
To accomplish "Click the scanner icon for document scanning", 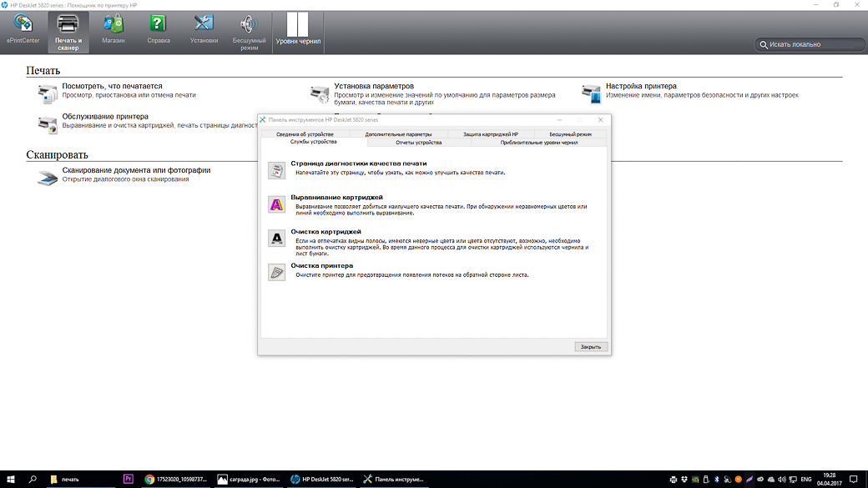I will click(47, 178).
